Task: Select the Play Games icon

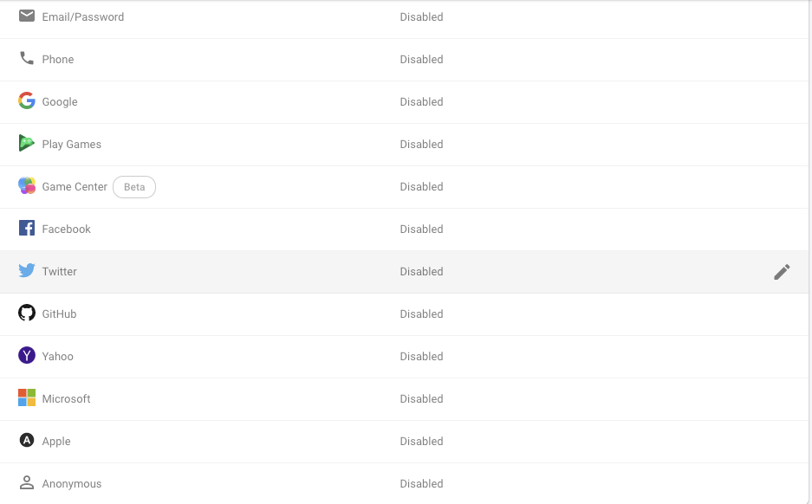Action: [26, 144]
